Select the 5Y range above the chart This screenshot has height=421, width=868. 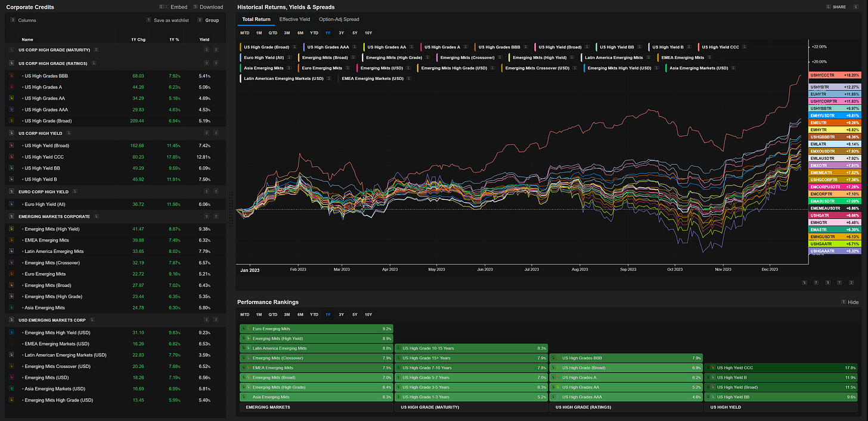(x=355, y=33)
